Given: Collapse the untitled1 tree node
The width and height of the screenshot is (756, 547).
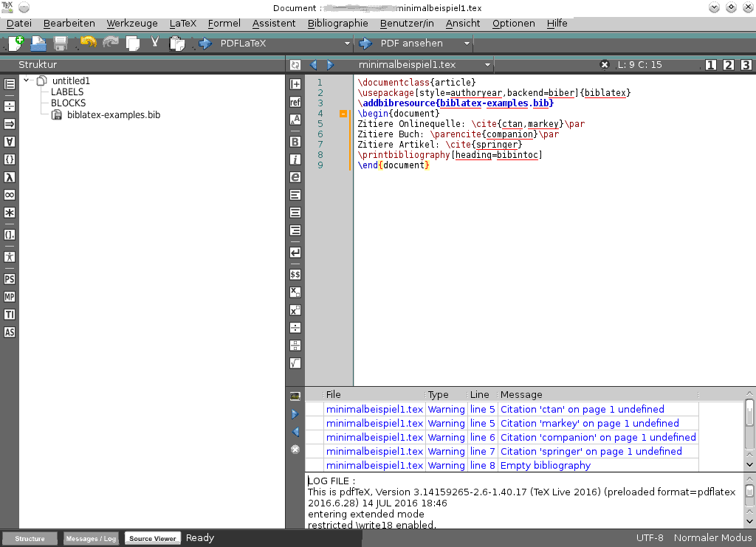Looking at the screenshot, I should click(27, 80).
